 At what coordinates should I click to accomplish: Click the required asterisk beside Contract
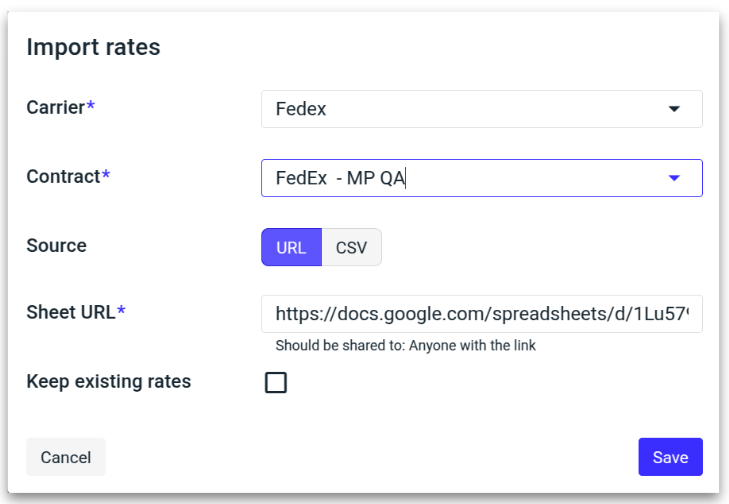(x=106, y=176)
